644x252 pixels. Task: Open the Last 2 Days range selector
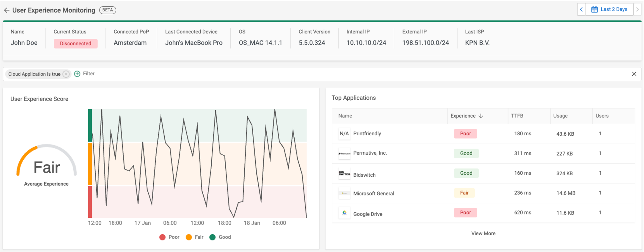coord(614,9)
